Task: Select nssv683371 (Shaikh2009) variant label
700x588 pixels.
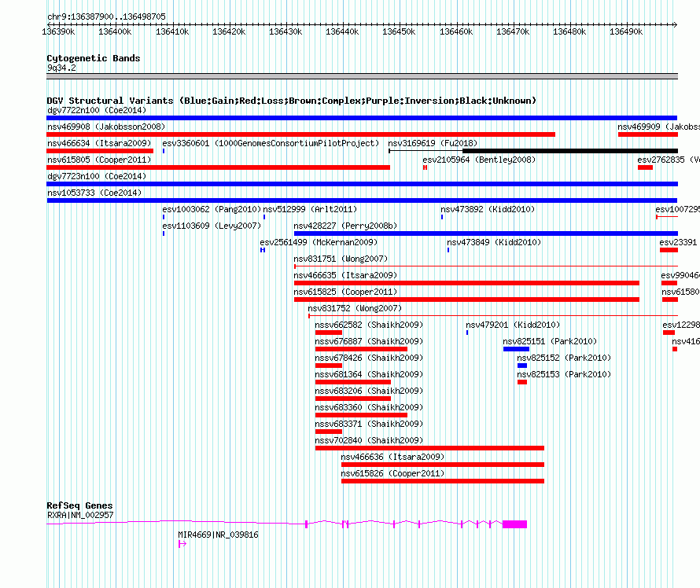Action: pos(369,424)
